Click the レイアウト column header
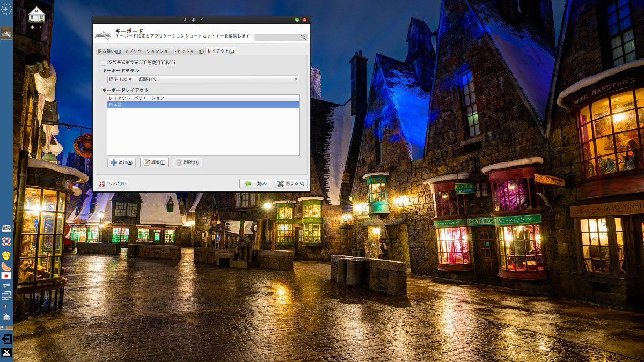Screen dimensions: 644x362 point(119,98)
